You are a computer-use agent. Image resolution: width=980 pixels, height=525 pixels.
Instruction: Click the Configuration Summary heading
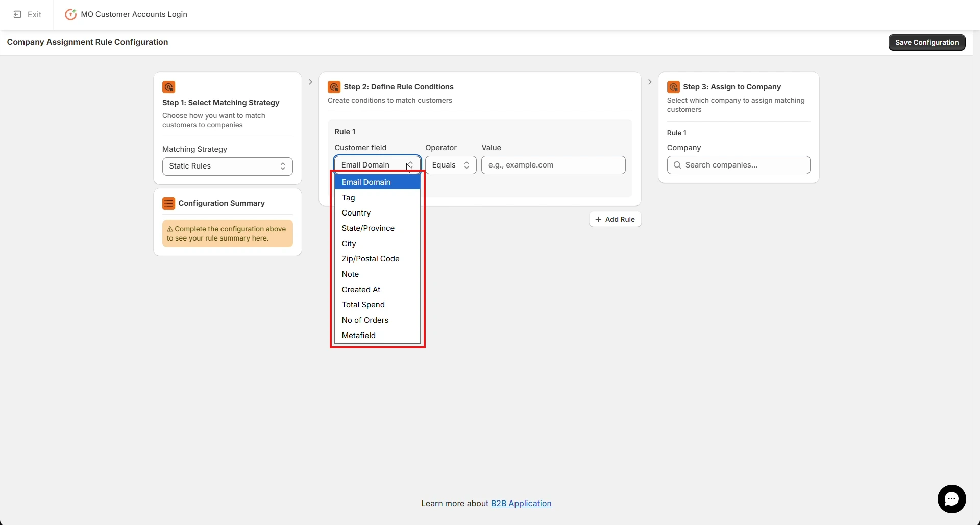222,203
